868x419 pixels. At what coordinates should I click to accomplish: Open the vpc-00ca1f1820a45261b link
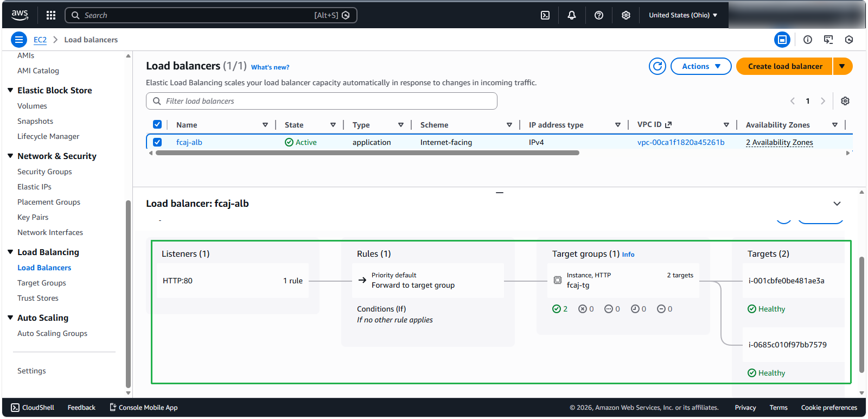coord(681,142)
